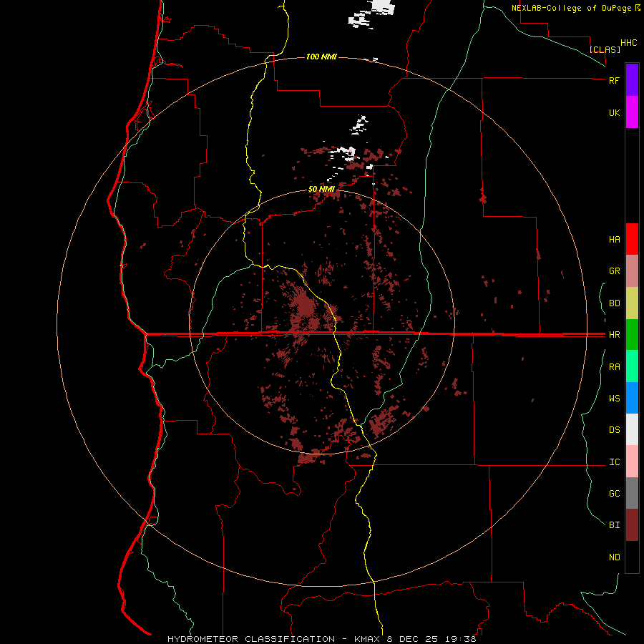Click the DS legend label

click(614, 429)
